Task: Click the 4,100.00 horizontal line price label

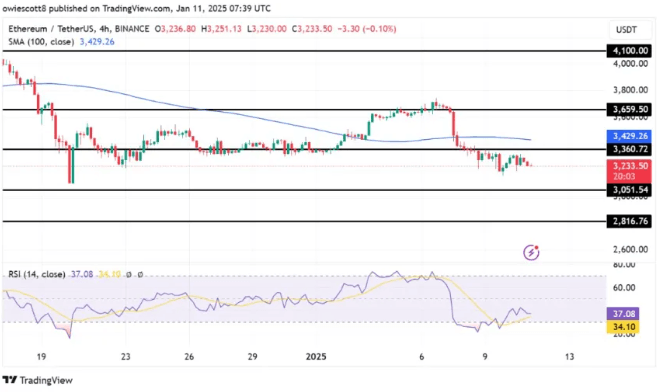Action: coord(630,51)
